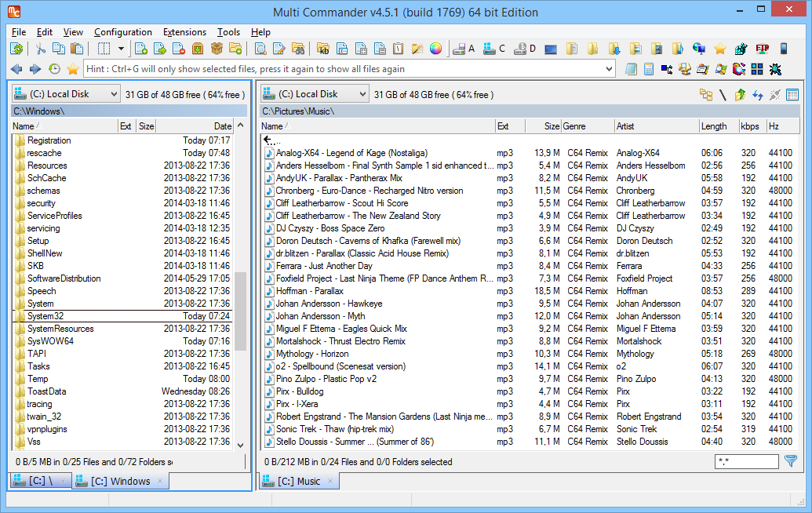
Task: Open the Videos folder shortcut icon
Action: pyautogui.click(x=657, y=49)
